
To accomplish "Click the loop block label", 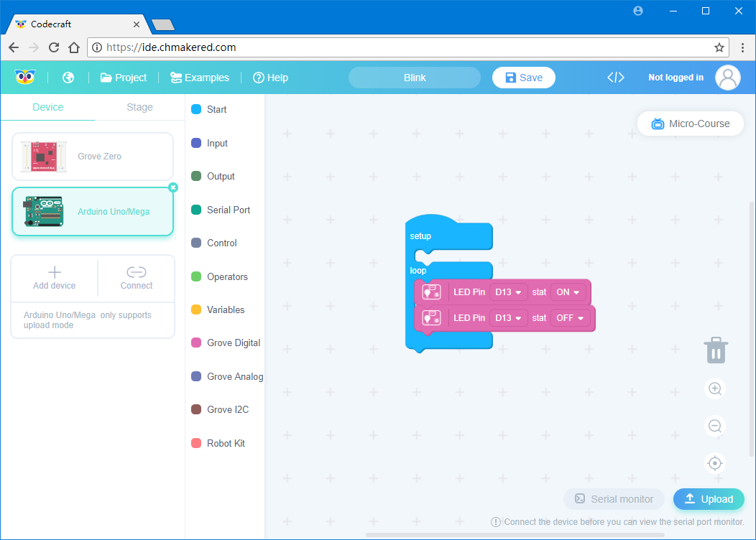I will [418, 270].
